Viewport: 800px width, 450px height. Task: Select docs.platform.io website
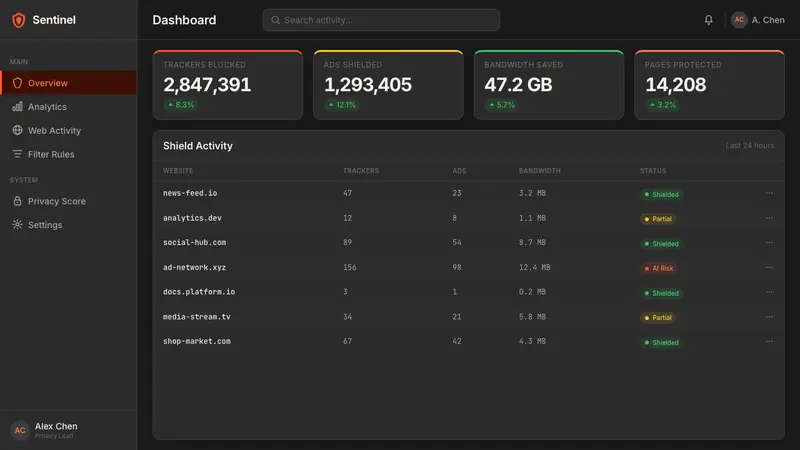[x=199, y=292]
